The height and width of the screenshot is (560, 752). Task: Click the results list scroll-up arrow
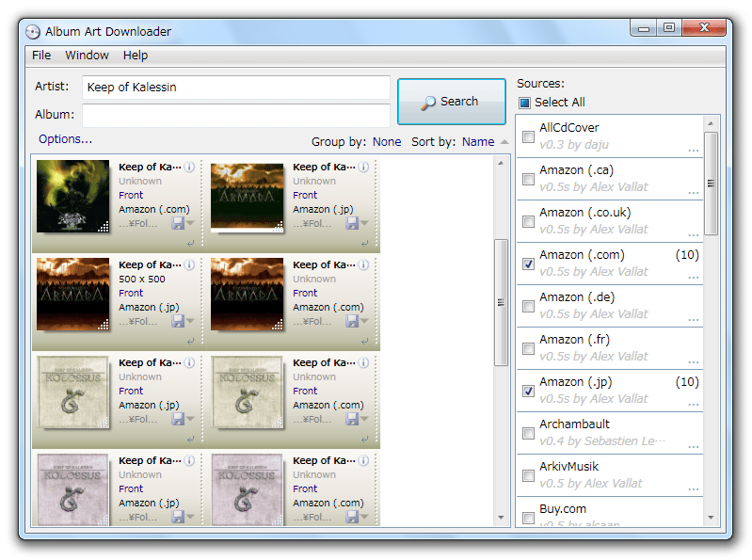pos(501,163)
